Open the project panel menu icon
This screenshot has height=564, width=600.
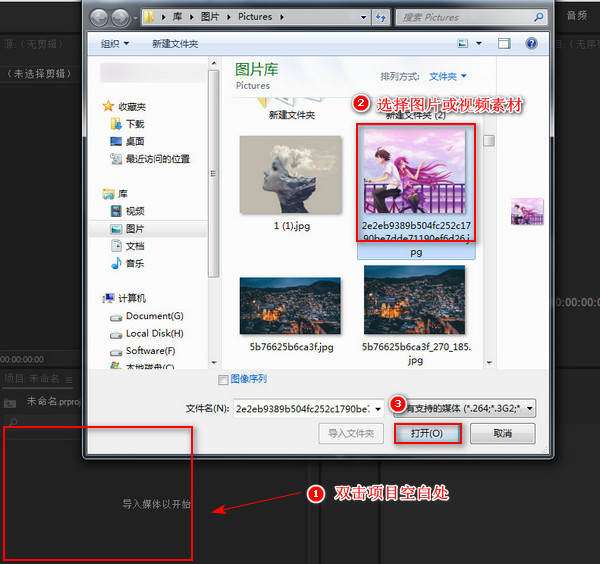click(x=69, y=380)
